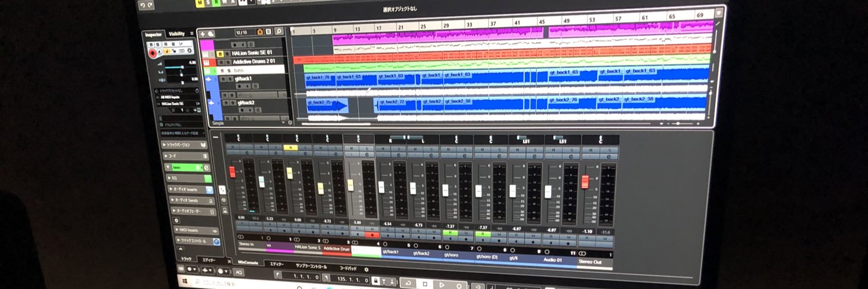Disable record on bass mixer channel
Screen dimensions: 868x289
click(x=373, y=235)
